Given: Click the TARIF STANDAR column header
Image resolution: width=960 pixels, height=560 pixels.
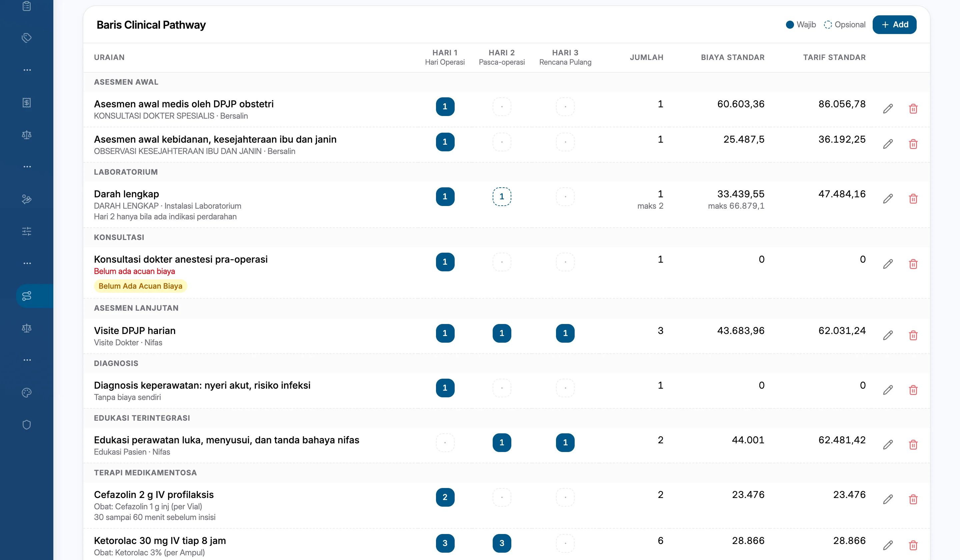Looking at the screenshot, I should click(834, 58).
